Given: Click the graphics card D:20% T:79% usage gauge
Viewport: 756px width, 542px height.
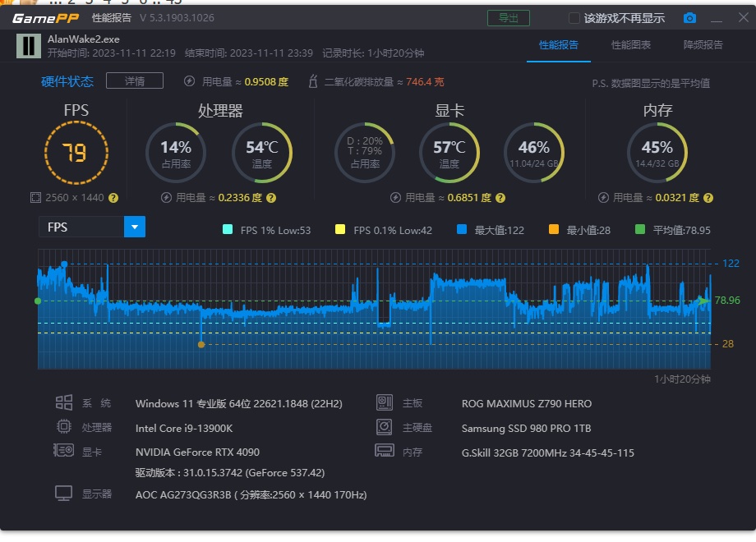Looking at the screenshot, I should (x=365, y=153).
